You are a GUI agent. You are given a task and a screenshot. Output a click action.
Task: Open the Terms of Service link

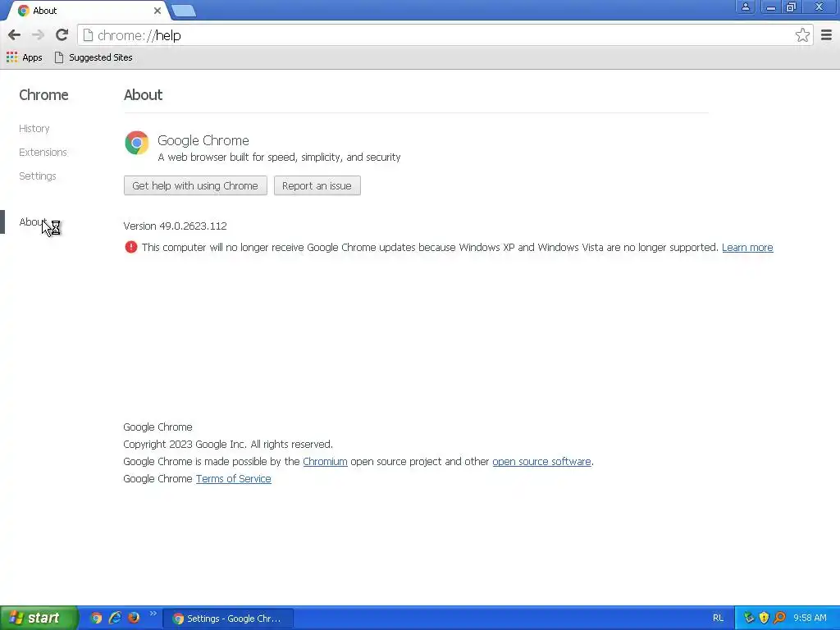click(x=234, y=479)
